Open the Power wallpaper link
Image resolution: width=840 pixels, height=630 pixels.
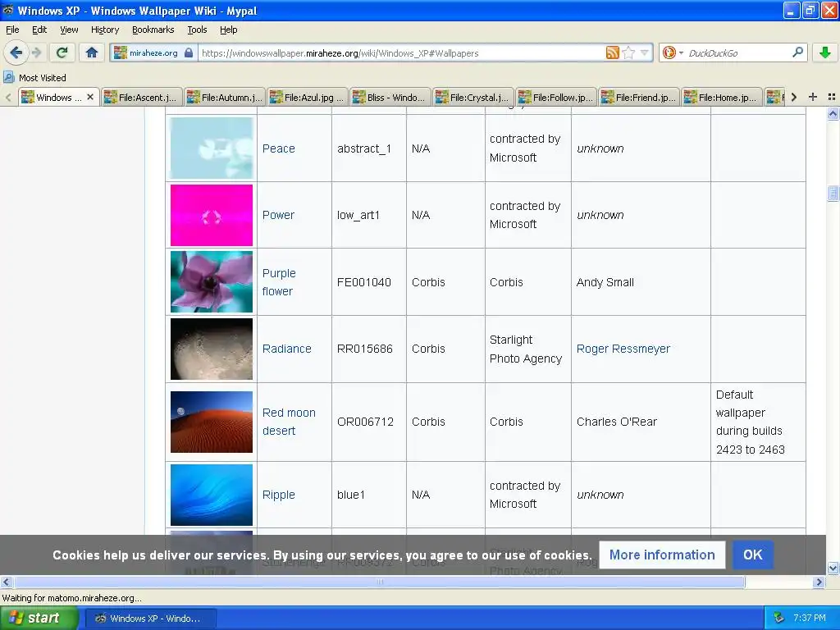click(x=278, y=215)
